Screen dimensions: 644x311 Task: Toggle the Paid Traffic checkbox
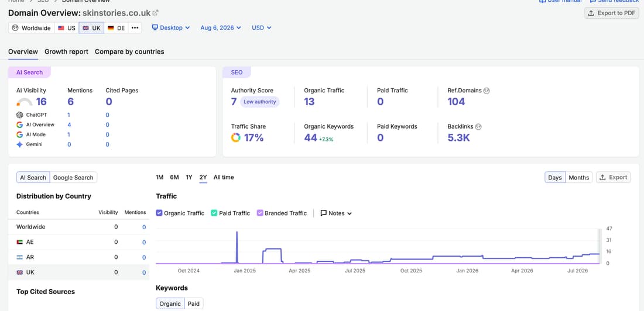pos(214,213)
